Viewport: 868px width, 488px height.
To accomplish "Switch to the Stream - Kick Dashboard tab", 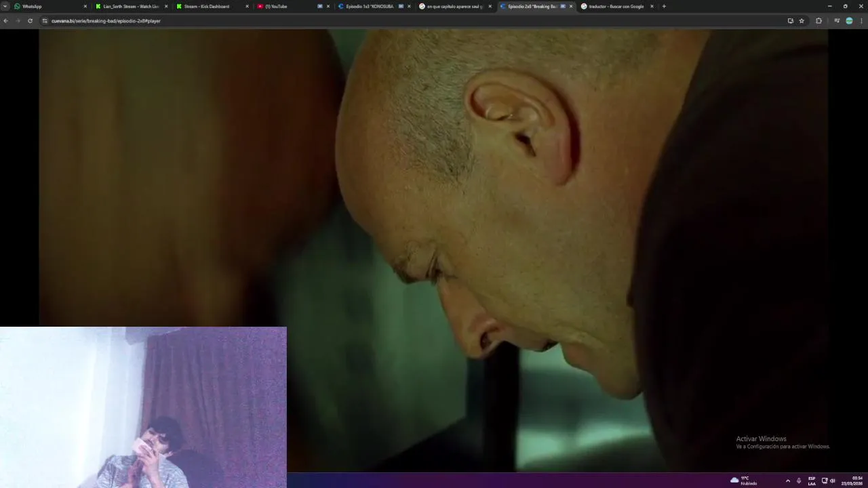I will click(x=212, y=6).
